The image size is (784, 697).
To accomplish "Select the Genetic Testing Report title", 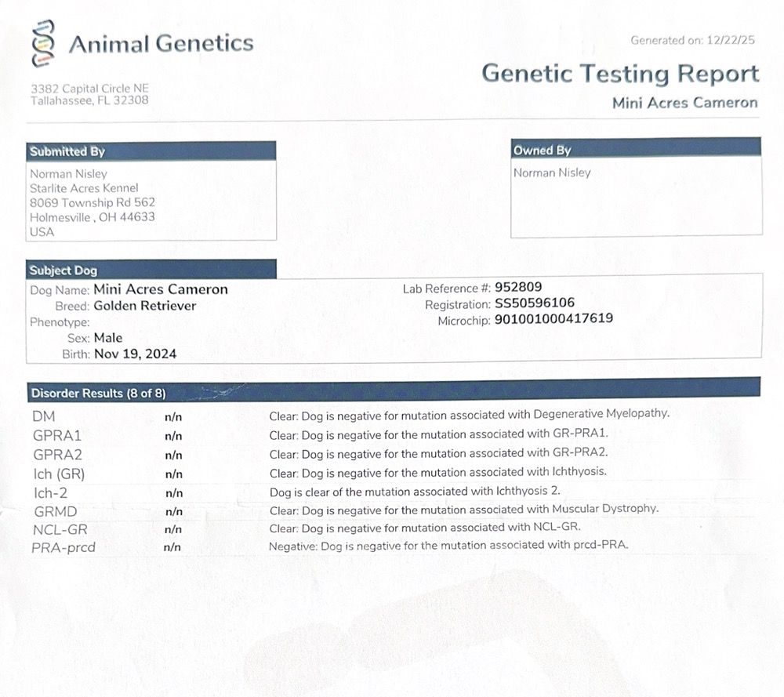I will point(619,74).
